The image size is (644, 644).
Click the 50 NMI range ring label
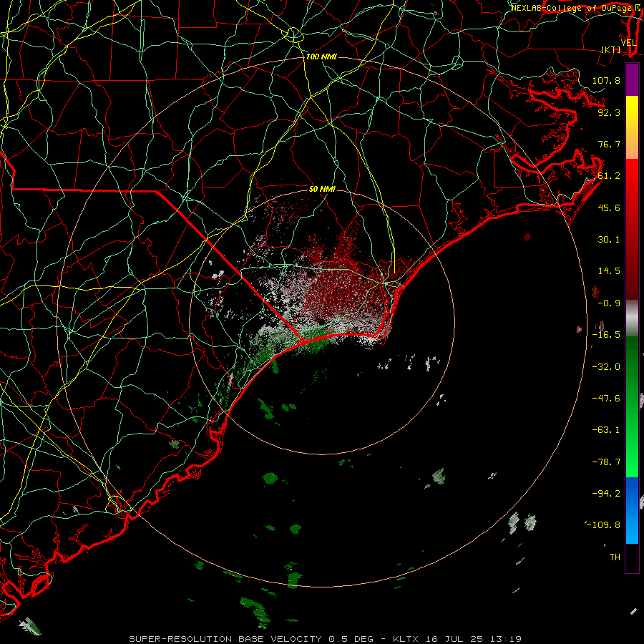[322, 189]
